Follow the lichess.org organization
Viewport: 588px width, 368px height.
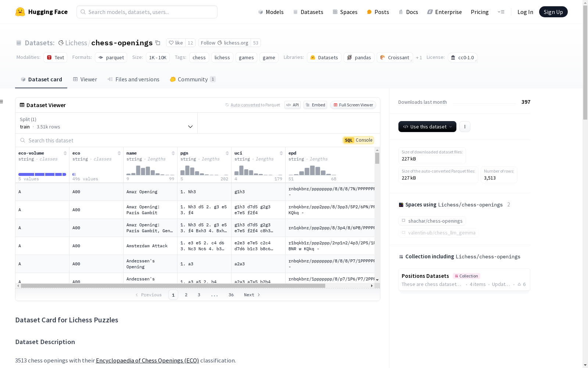(225, 43)
